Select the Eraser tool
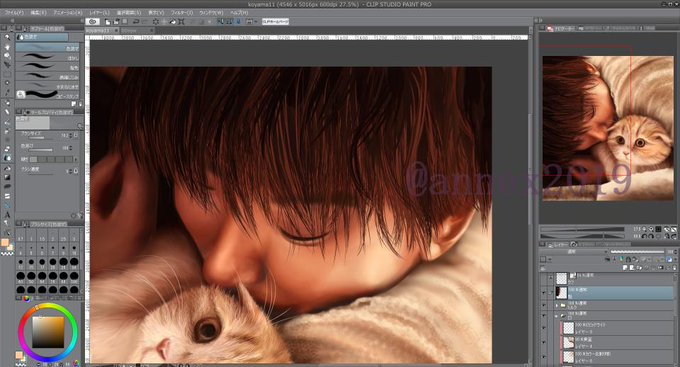Viewport: 680px width, 367px height. [x=7, y=148]
